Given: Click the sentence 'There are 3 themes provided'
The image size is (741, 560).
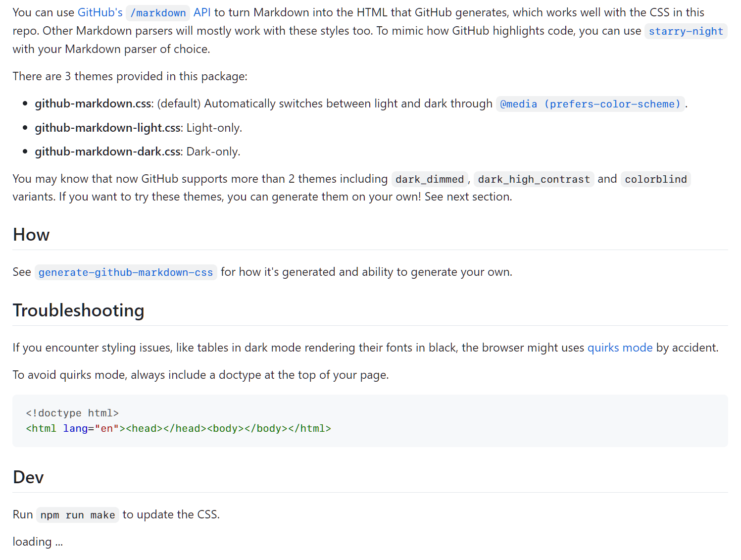Looking at the screenshot, I should coord(130,76).
